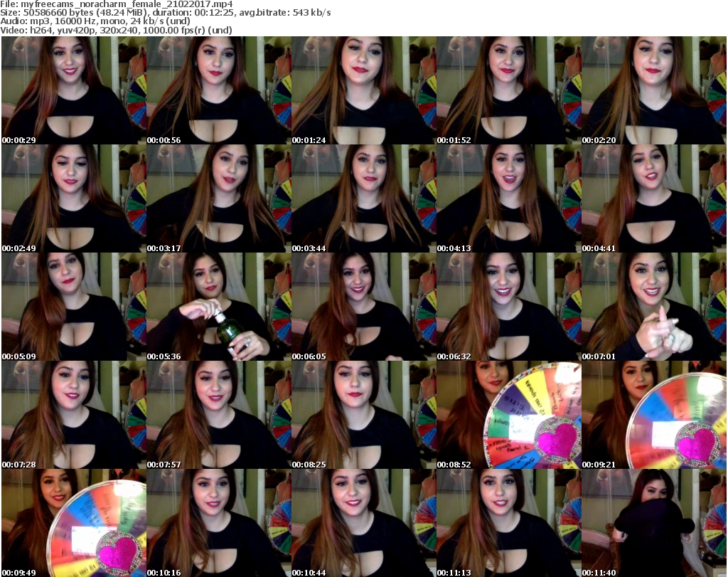Click the 'File:' name line in the header

(117, 4)
